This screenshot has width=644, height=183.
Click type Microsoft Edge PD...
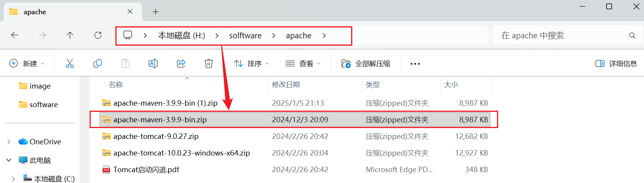tap(399, 169)
